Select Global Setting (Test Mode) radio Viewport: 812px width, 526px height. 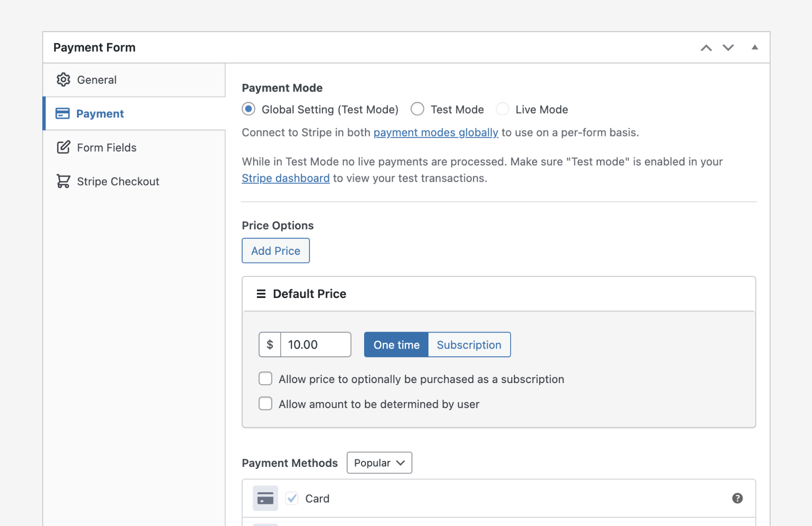(x=248, y=109)
